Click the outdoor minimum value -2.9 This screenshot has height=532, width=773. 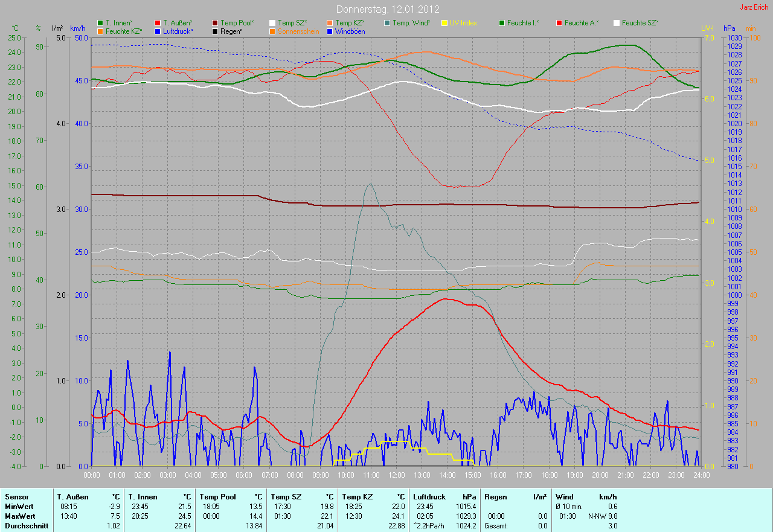(x=114, y=507)
